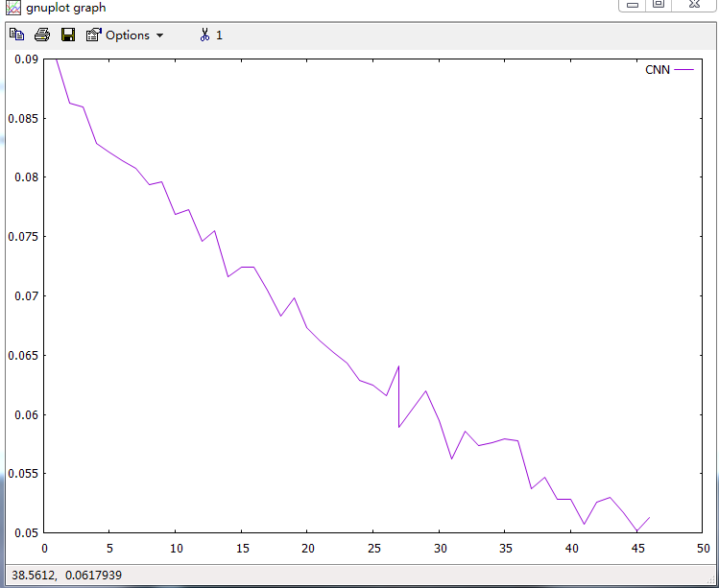Click the x-axis label 30
The image size is (719, 588).
coord(441,548)
